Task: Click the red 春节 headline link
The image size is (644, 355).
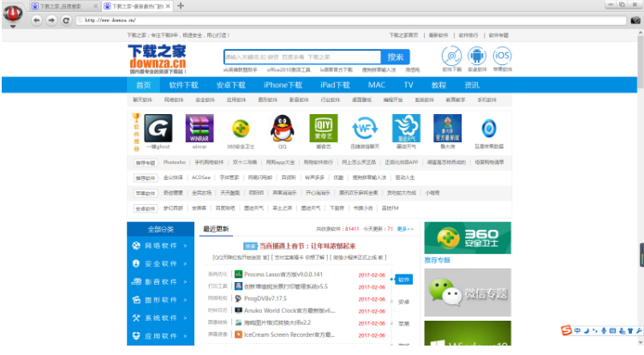Action: click(x=307, y=246)
